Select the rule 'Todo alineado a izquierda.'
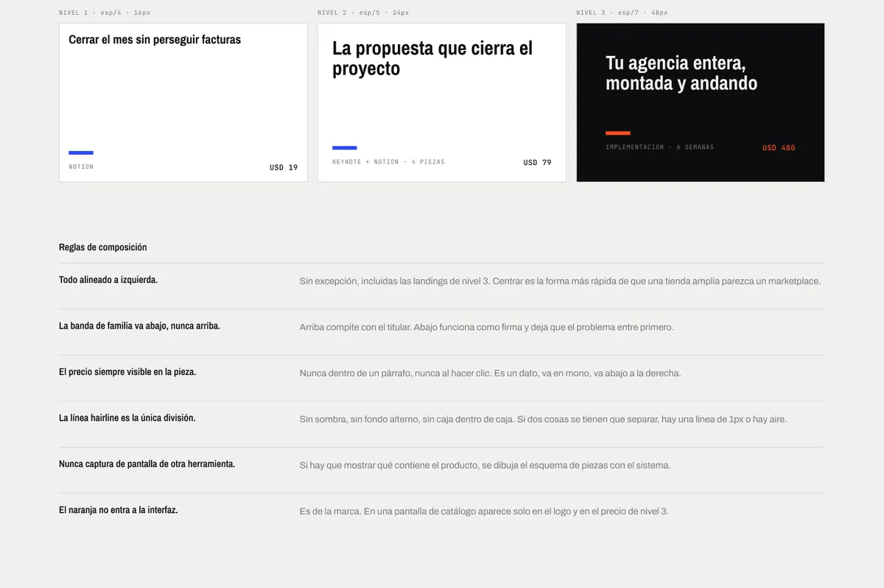 [108, 280]
